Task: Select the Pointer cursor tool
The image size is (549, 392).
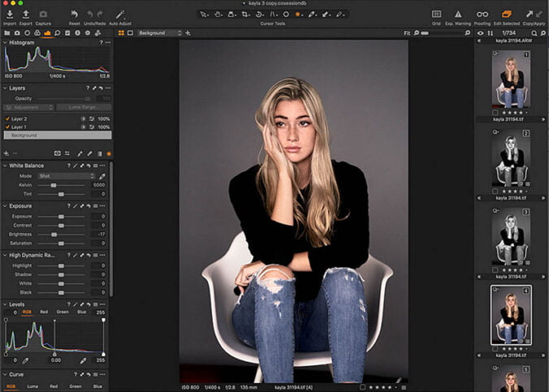Action: pyautogui.click(x=203, y=15)
